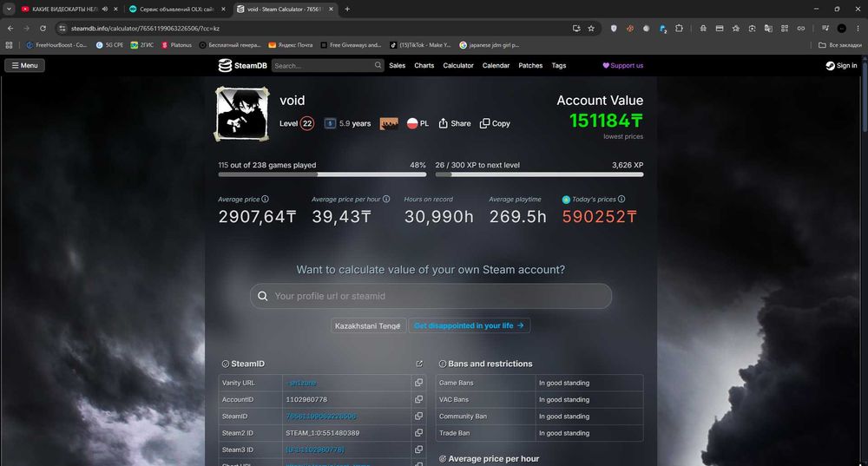
Task: Open the Все закладки folder
Action: (839, 45)
